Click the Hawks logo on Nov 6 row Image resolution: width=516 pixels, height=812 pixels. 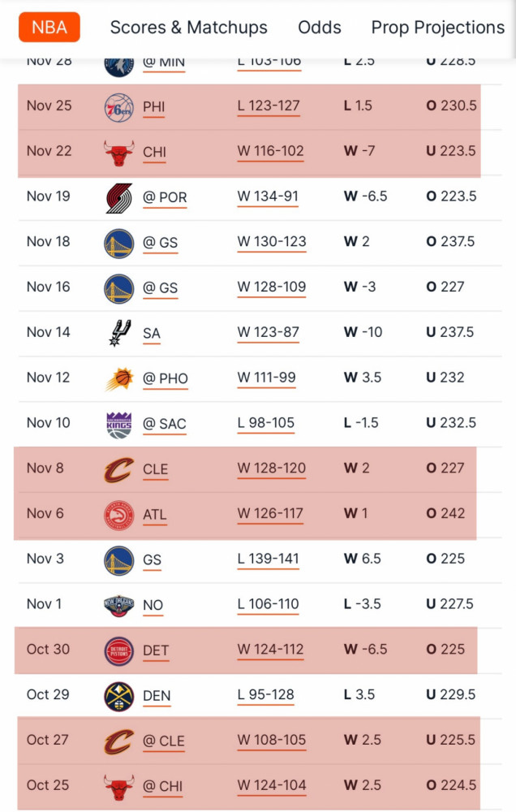(119, 516)
